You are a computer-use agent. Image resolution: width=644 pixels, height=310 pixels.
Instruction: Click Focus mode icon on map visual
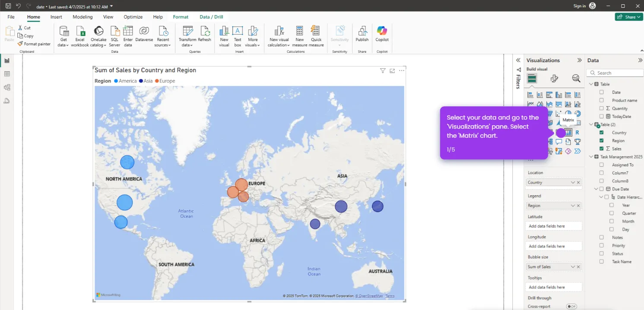point(392,71)
